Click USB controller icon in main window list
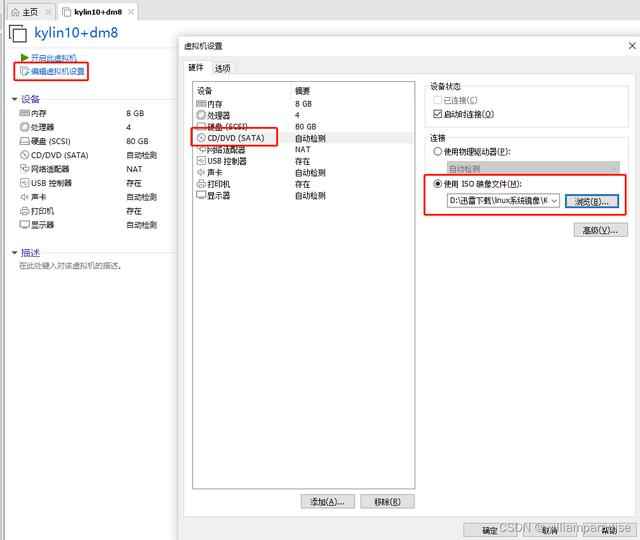 coord(24,183)
